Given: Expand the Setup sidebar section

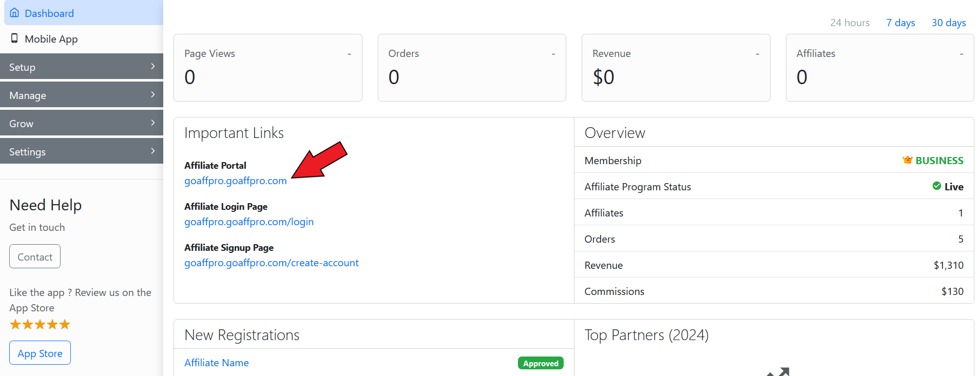Looking at the screenshot, I should [82, 67].
